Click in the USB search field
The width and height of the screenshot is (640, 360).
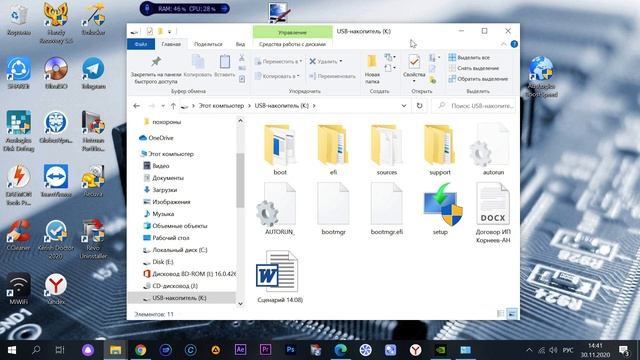474,106
